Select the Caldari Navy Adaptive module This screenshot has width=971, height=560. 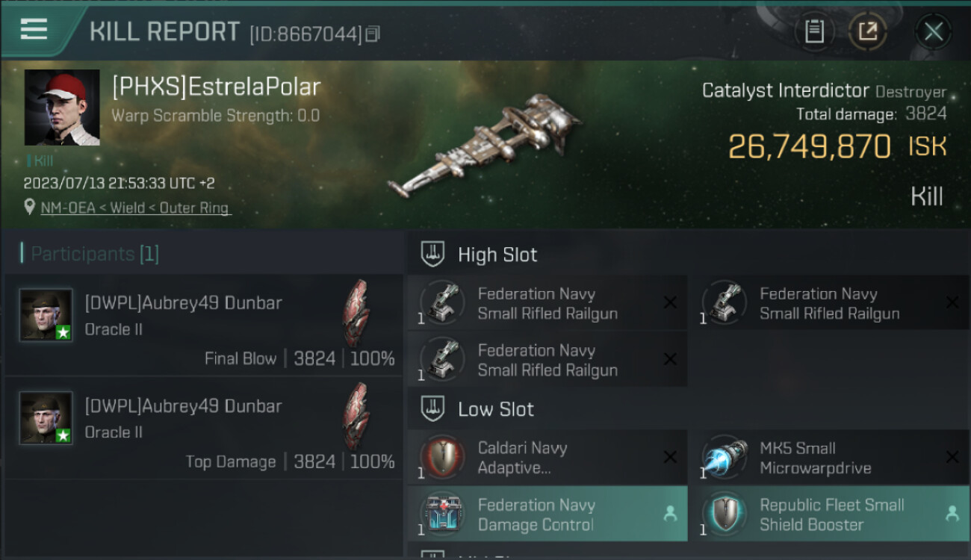[x=547, y=458]
